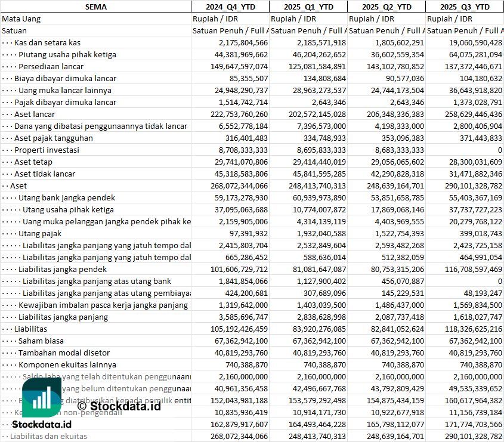Click cell value 46,204,262,652
This screenshot has height=442, width=504.
pos(319,55)
